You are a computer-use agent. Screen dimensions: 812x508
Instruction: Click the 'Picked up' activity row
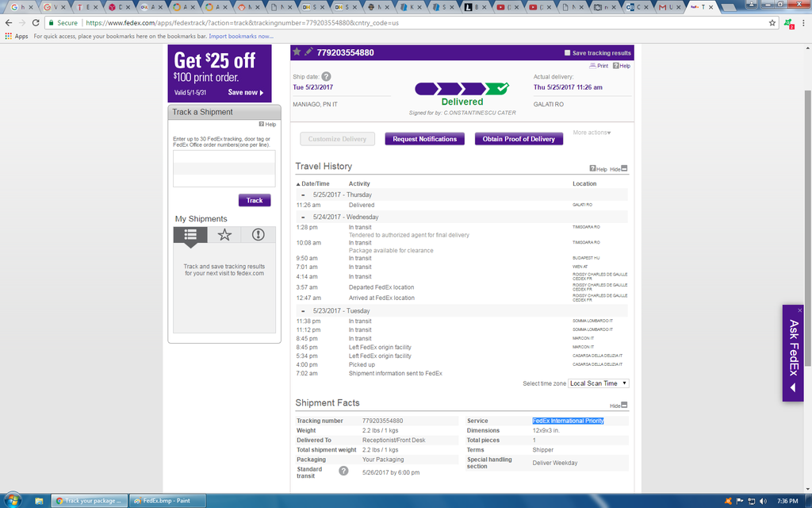(362, 365)
